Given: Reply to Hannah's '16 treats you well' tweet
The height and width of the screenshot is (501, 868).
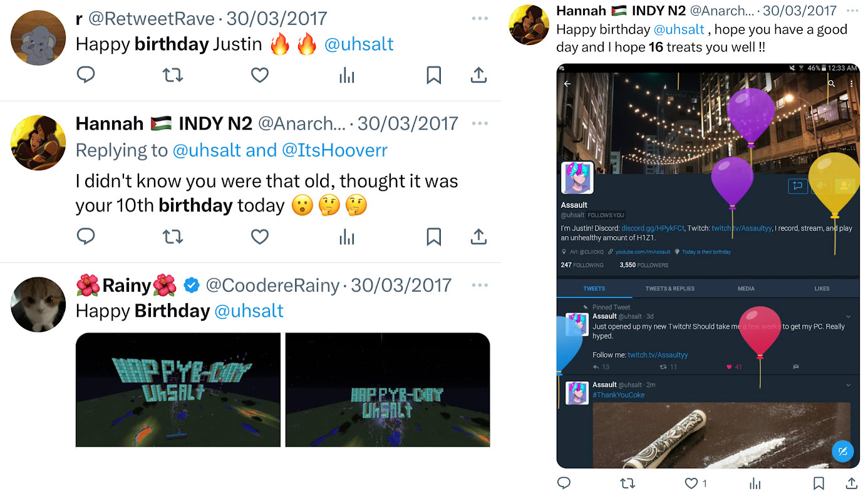Looking at the screenshot, I should pyautogui.click(x=564, y=483).
